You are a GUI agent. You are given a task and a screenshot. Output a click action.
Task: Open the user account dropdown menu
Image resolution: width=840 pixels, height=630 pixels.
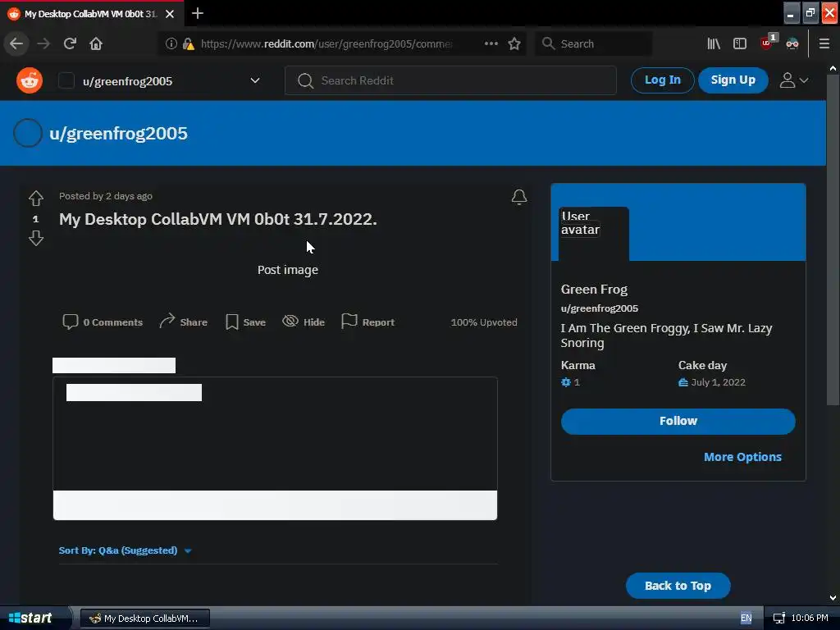click(x=793, y=80)
